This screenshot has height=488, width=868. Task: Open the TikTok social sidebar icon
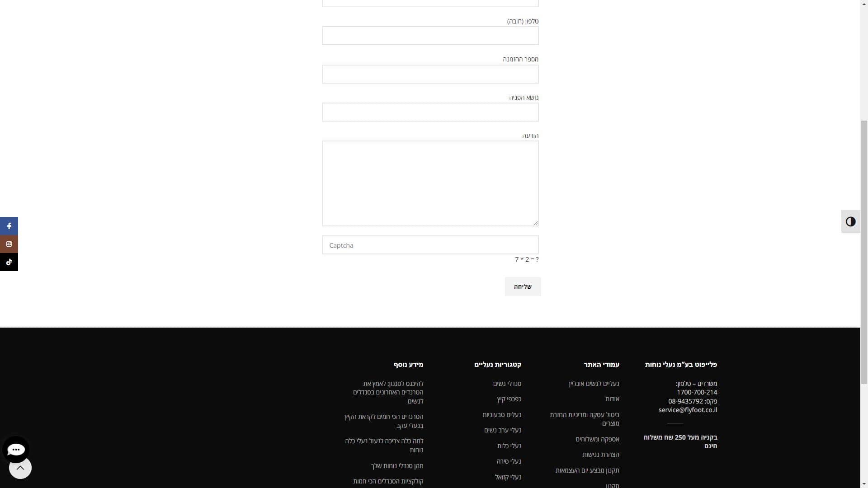pos(9,262)
